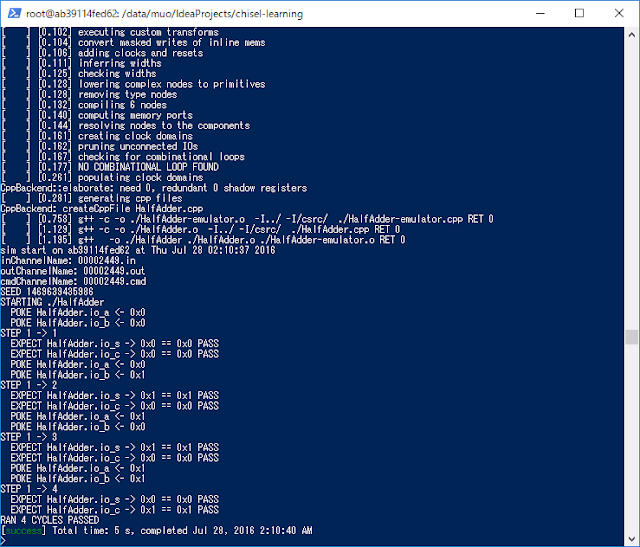Click the green 'success' label
Viewport: 640px width, 547px height.
pyautogui.click(x=23, y=531)
